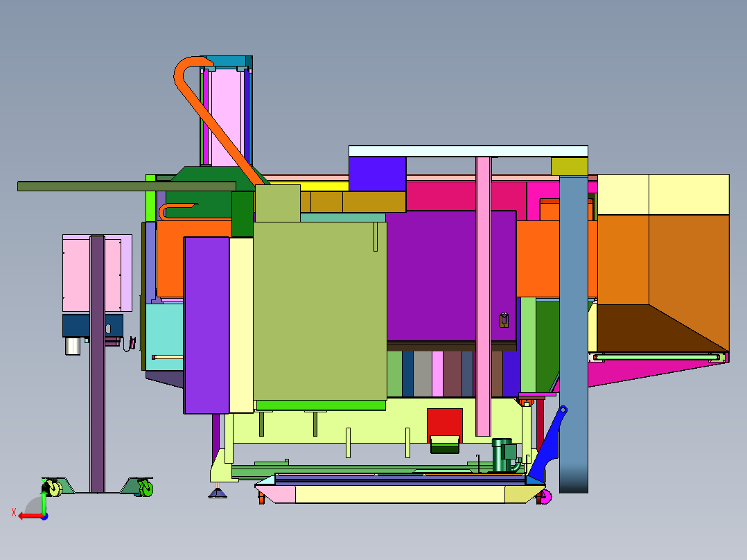
Task: Select the steel blue vertical column
Action: click(574, 335)
